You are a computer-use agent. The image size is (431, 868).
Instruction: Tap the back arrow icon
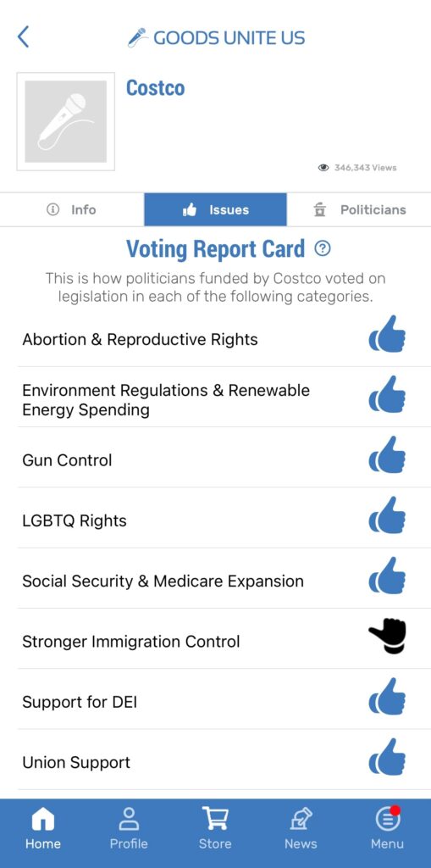[23, 37]
